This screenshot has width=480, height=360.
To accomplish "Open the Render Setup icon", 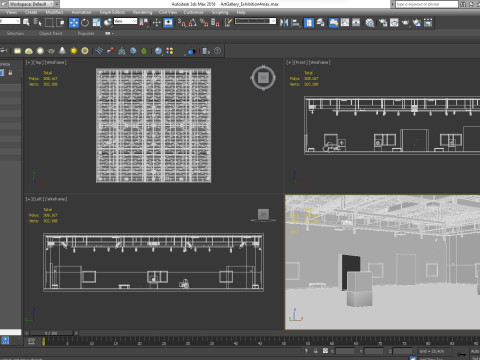I will pyautogui.click(x=383, y=22).
